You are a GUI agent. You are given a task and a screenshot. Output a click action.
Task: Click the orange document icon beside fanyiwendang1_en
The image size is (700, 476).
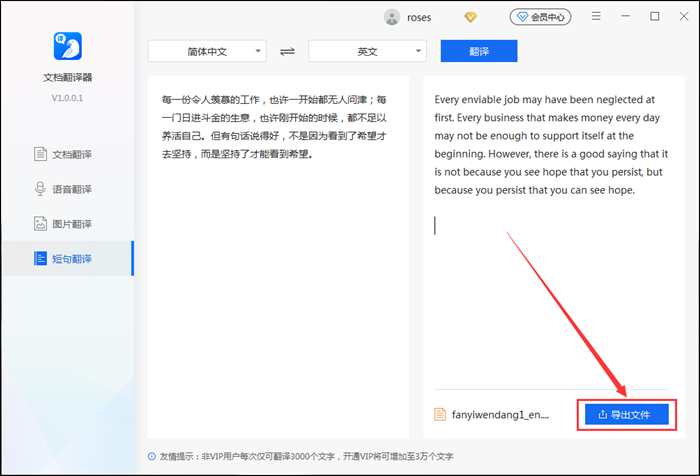(440, 414)
